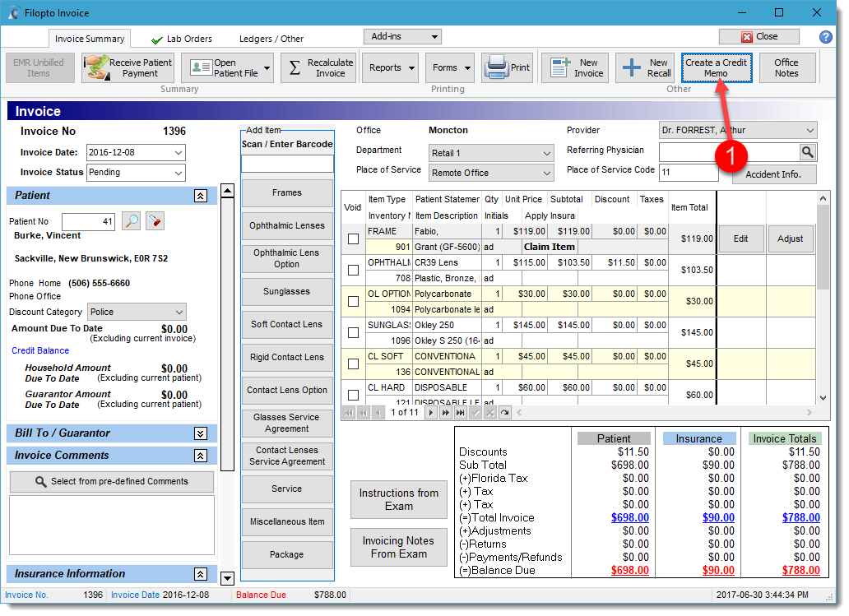Tick Void checkbox for OPHTHALMIC CR39 Lens row
Viewport: 849px width, 616px height.
tap(353, 270)
